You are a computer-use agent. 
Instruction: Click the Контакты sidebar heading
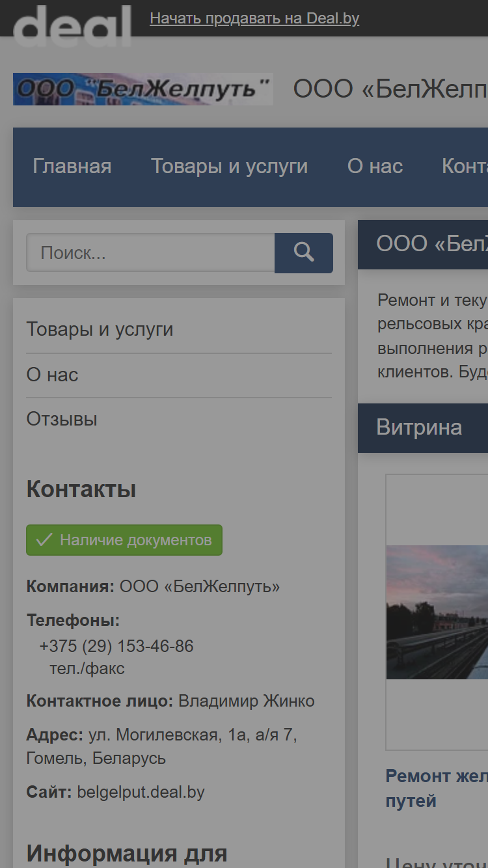(81, 489)
